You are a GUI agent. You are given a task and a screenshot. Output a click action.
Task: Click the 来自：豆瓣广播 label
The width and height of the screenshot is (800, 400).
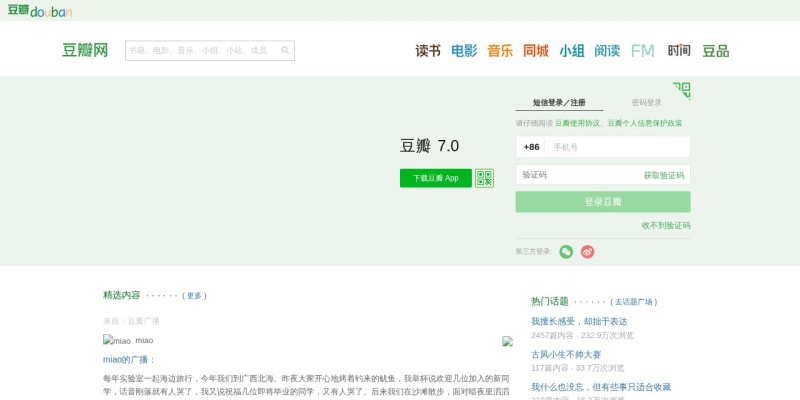pyautogui.click(x=131, y=321)
